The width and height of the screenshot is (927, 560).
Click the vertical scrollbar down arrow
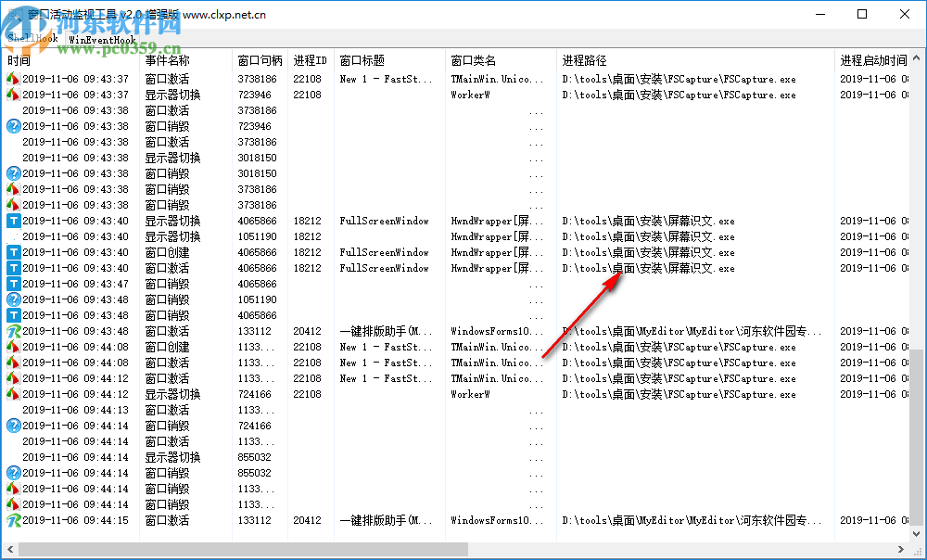(x=917, y=533)
